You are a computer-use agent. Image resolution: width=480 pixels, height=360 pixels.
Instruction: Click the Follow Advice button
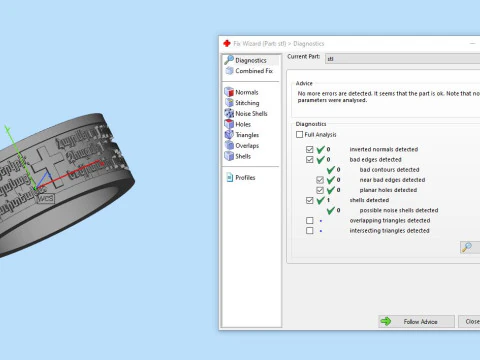(416, 321)
